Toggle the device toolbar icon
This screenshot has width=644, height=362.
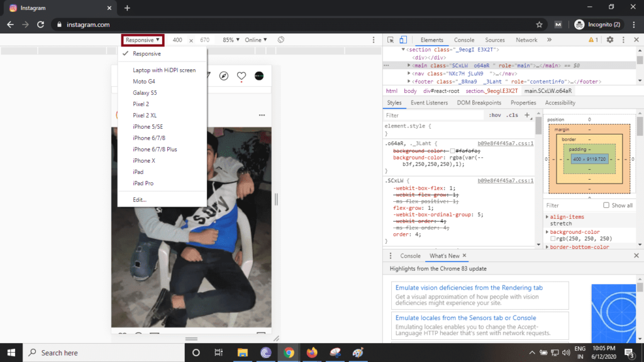[x=403, y=40]
